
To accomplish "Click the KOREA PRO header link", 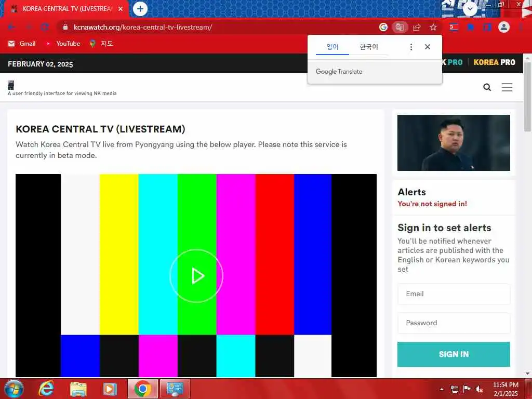I will 495,62.
